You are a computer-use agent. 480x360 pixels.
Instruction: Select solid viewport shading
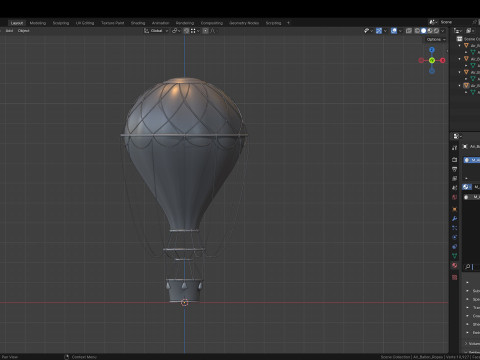(424, 31)
